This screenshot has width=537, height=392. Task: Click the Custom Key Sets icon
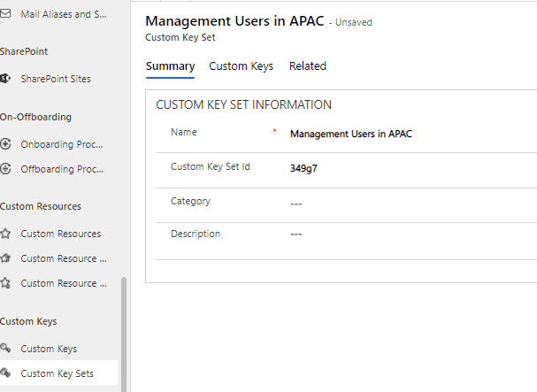(6, 373)
